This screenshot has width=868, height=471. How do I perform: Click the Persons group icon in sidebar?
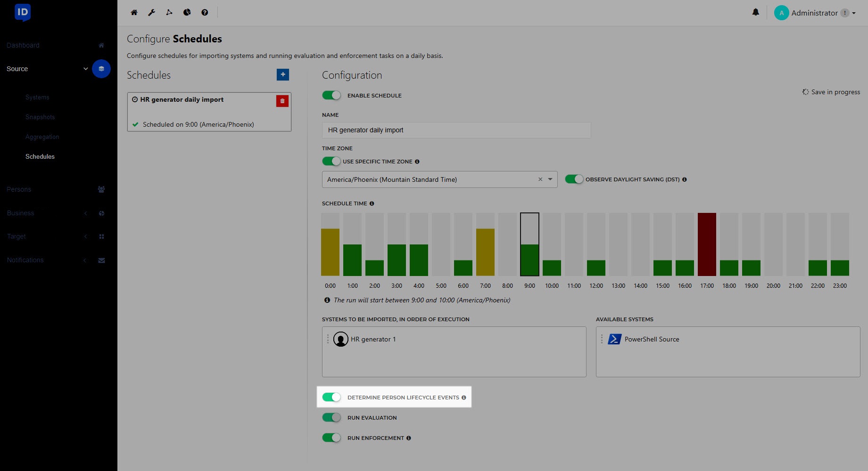pos(101,189)
